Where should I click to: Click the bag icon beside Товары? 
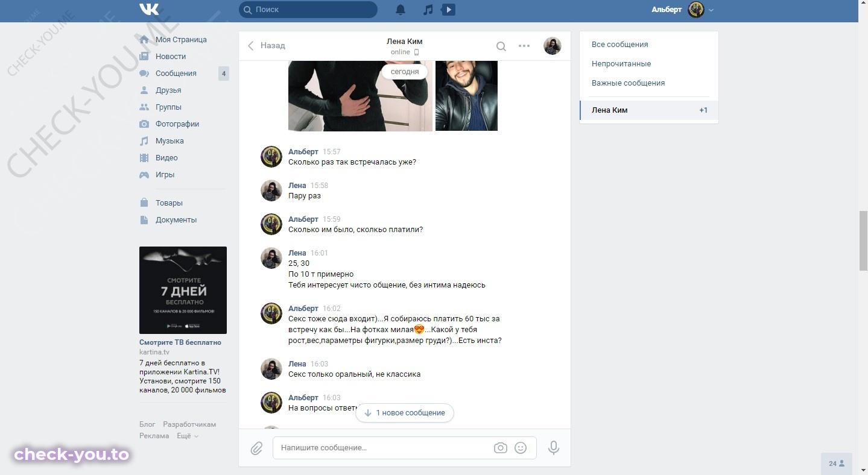pyautogui.click(x=144, y=203)
